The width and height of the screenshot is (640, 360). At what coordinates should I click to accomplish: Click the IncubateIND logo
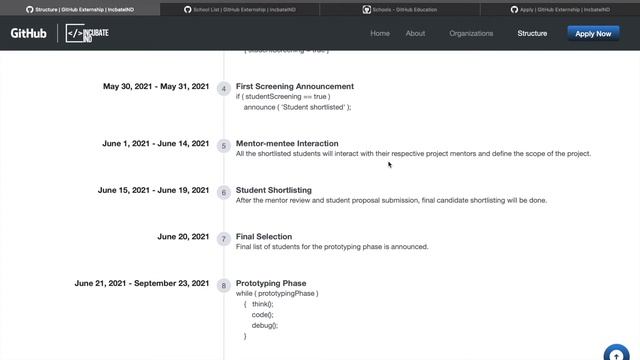87,33
